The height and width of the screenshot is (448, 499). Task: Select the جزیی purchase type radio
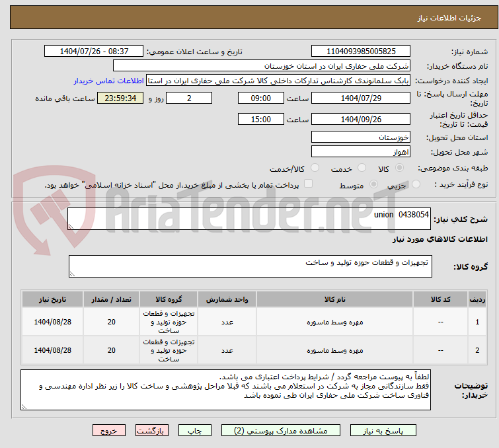(x=416, y=184)
